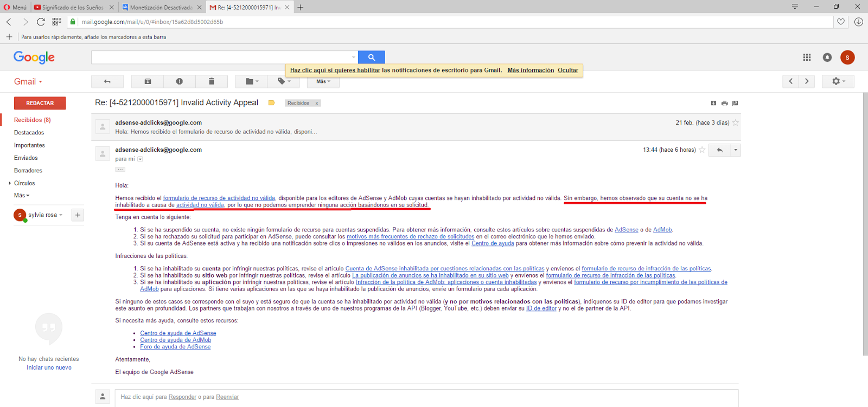Show search options dropdown arrow
The height and width of the screenshot is (407, 868).
tap(354, 57)
